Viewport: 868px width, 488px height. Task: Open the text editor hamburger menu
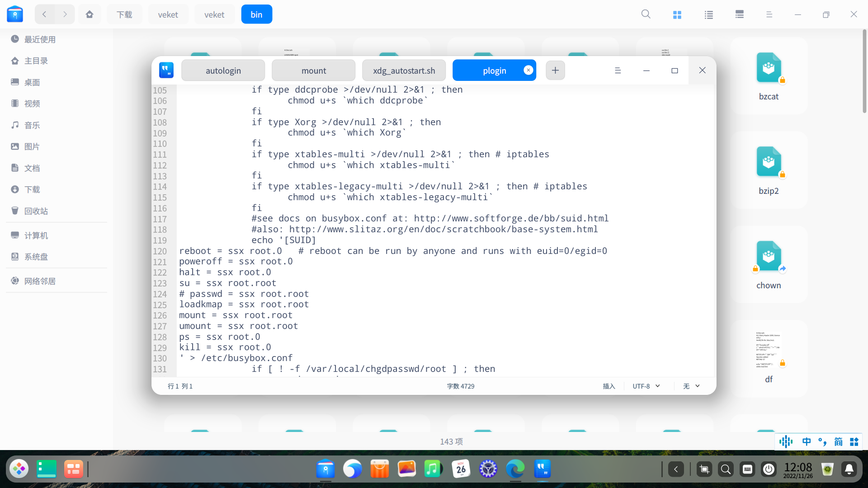[618, 70]
